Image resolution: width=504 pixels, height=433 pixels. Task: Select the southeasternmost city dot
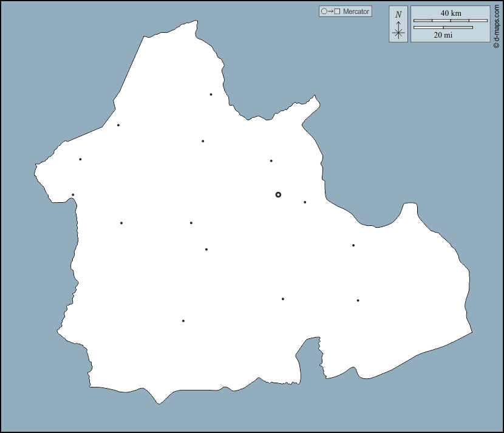point(358,300)
